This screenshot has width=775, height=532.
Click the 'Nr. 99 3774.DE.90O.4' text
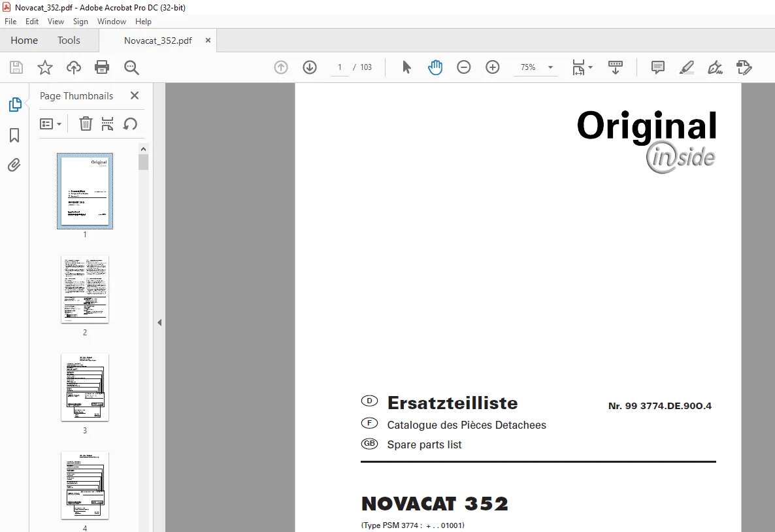click(x=660, y=406)
